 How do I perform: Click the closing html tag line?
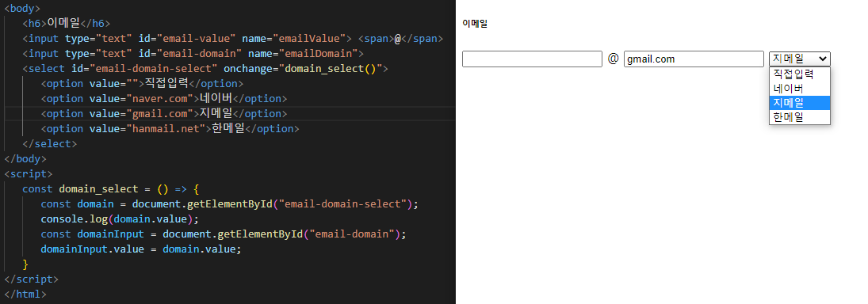pyautogui.click(x=25, y=294)
